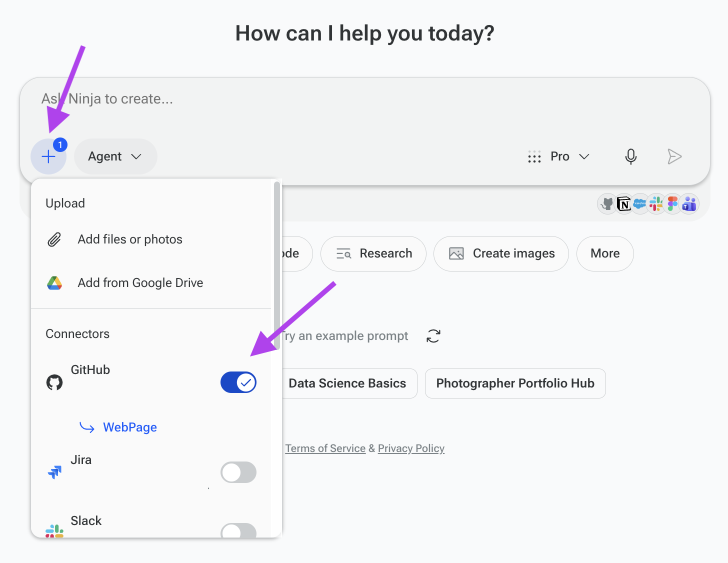Open the Terms of Service link
The width and height of the screenshot is (728, 563).
point(325,448)
